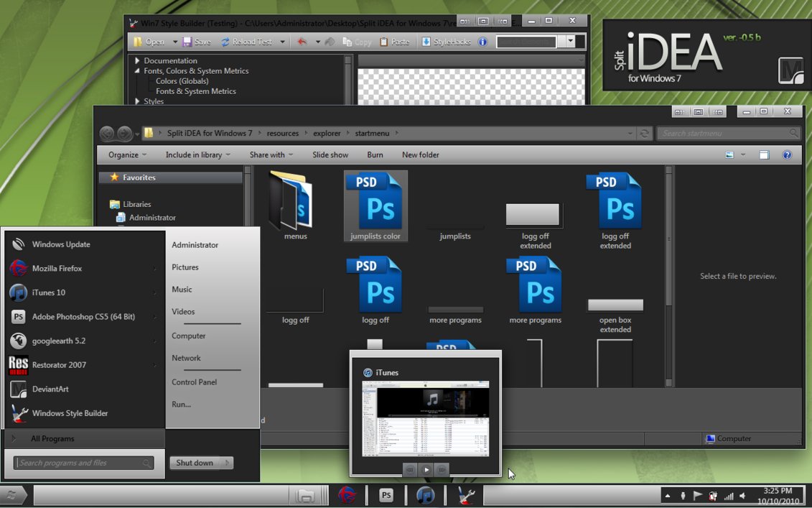The width and height of the screenshot is (812, 508).
Task: Open the blue info icon in Style Builder
Action: pyautogui.click(x=482, y=42)
